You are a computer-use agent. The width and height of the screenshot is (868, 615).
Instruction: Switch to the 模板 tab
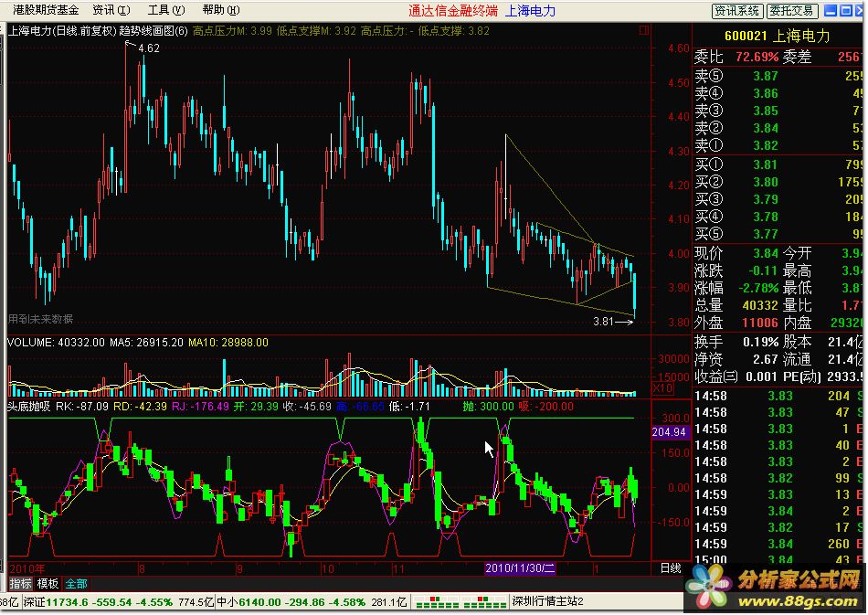pyautogui.click(x=48, y=583)
